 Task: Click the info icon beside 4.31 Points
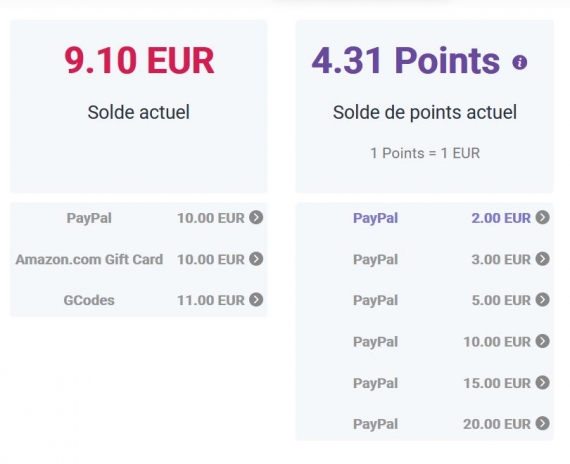(519, 62)
